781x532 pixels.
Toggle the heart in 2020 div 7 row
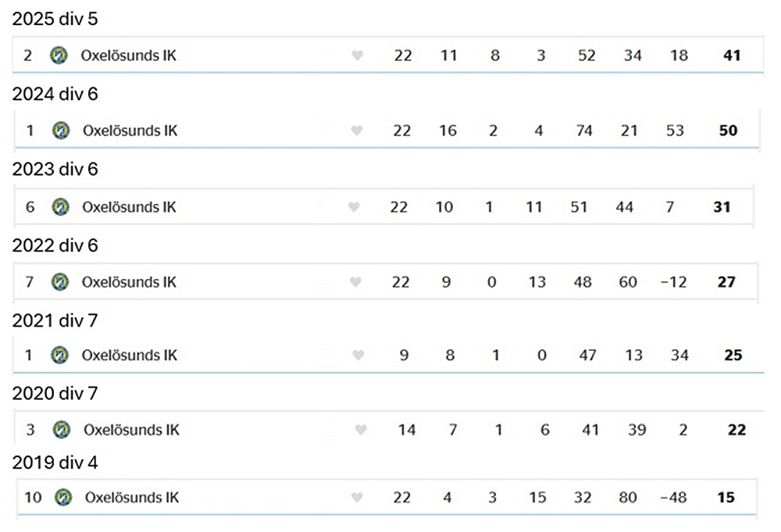click(x=361, y=430)
